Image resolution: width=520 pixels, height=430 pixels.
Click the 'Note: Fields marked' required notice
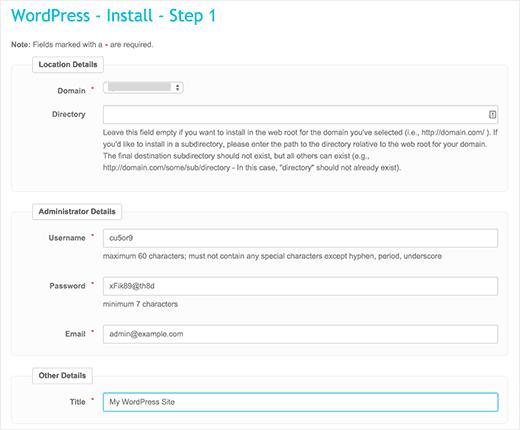(x=82, y=45)
